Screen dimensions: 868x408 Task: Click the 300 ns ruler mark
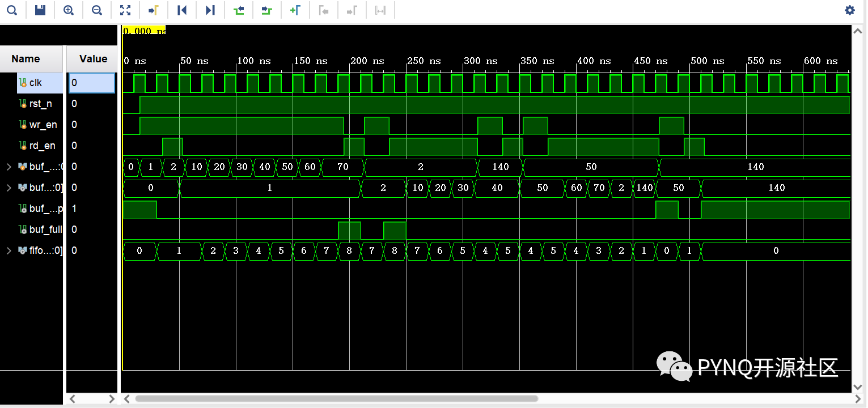click(x=481, y=61)
